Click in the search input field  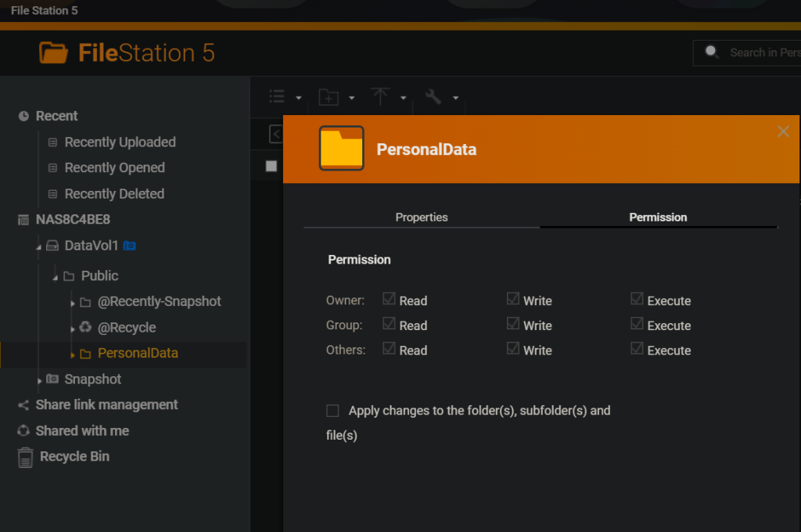763,52
